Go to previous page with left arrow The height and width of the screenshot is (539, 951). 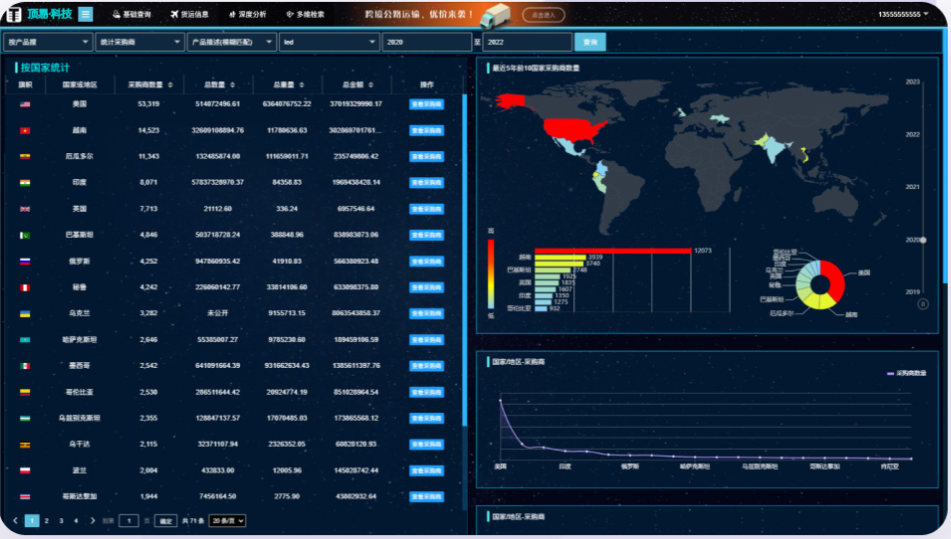[x=15, y=520]
